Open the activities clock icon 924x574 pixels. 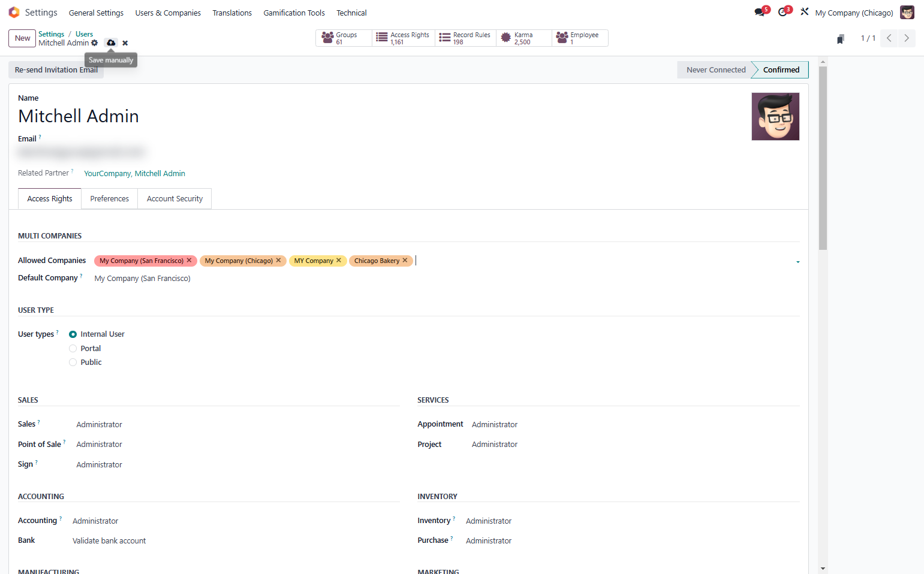(x=782, y=13)
